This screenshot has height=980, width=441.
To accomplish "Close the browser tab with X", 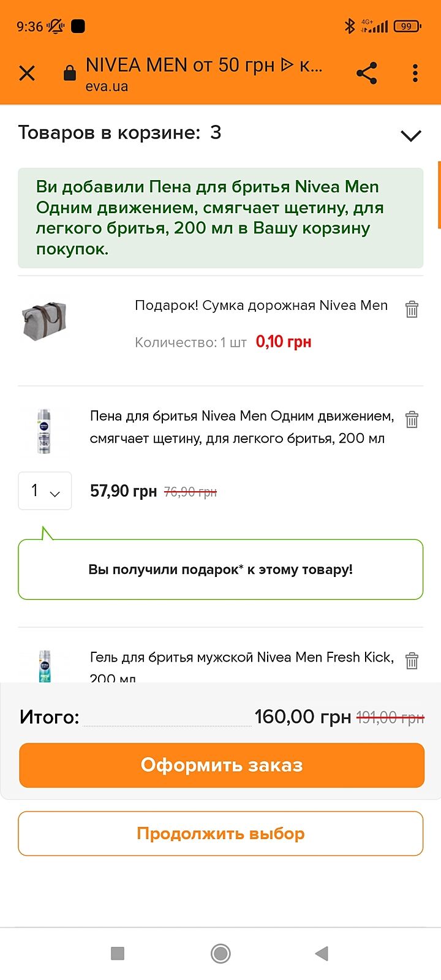I will point(27,73).
